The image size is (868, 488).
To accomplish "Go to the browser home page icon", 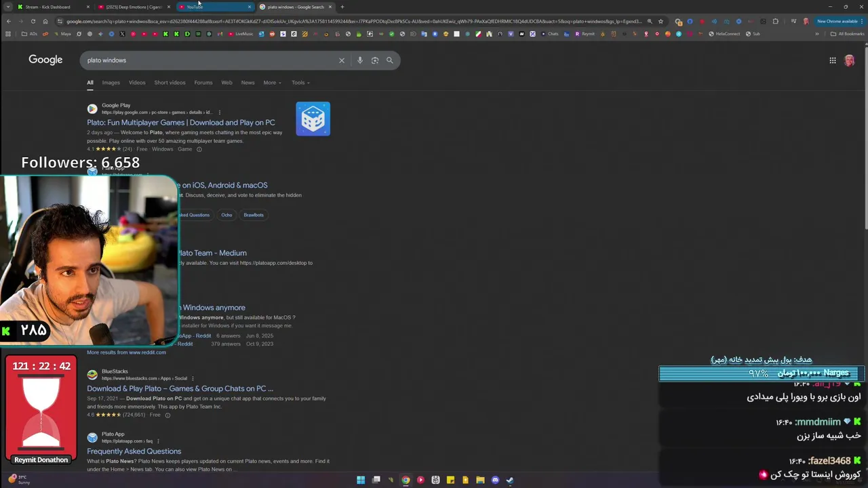I will point(45,21).
